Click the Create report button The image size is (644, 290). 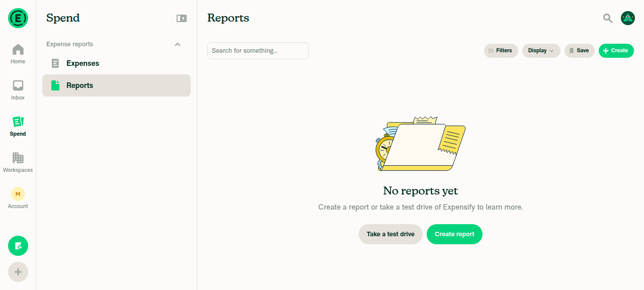coord(454,234)
